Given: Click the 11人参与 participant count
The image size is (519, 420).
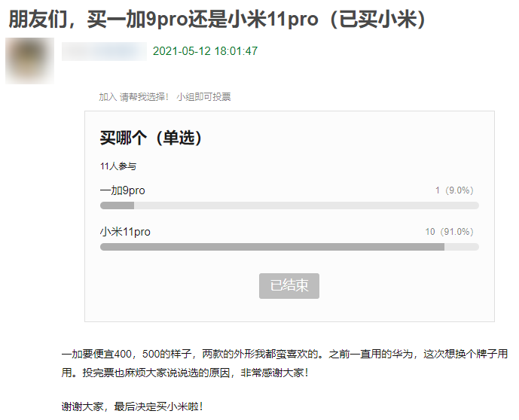Looking at the screenshot, I should [118, 166].
